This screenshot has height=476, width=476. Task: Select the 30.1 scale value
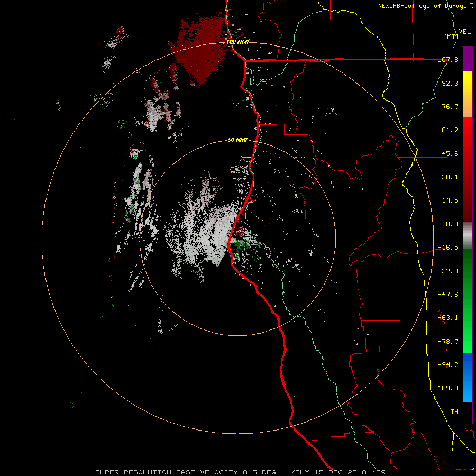(450, 177)
